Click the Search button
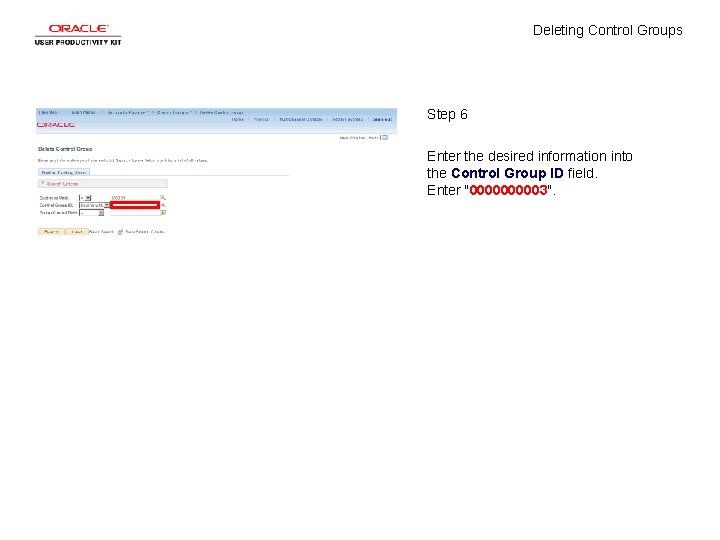Screen dimensions: 720x540 [51, 232]
